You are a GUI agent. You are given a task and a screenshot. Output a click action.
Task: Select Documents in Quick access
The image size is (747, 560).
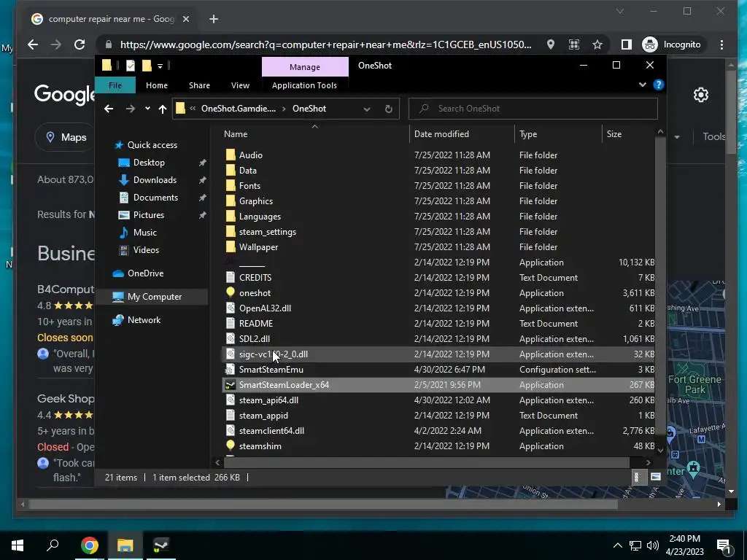pyautogui.click(x=155, y=198)
